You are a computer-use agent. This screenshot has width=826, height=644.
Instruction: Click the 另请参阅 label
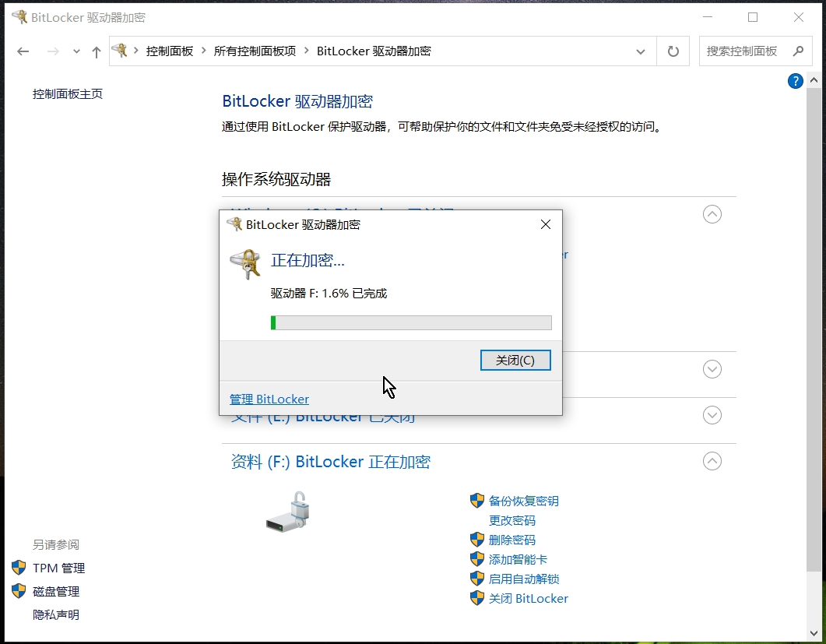point(56,544)
